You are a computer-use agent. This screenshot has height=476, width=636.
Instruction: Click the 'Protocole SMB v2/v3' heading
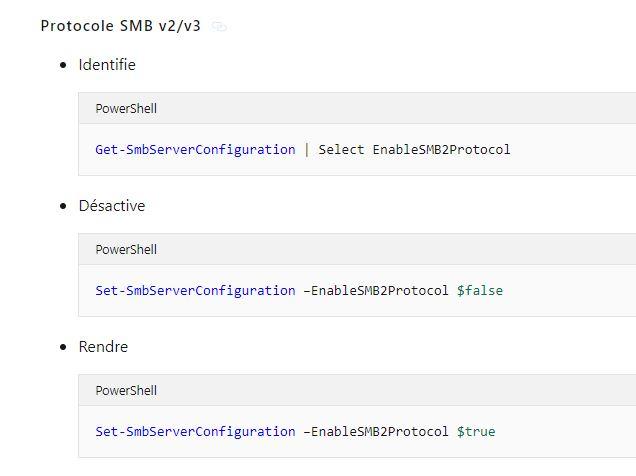click(120, 26)
